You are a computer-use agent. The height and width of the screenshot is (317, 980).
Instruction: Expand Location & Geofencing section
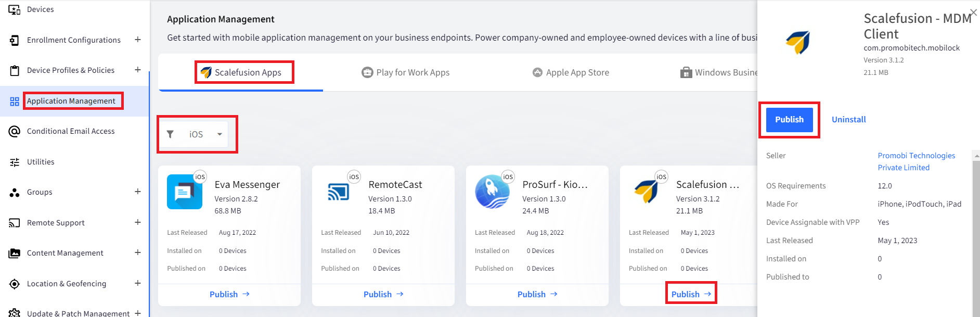pyautogui.click(x=138, y=283)
